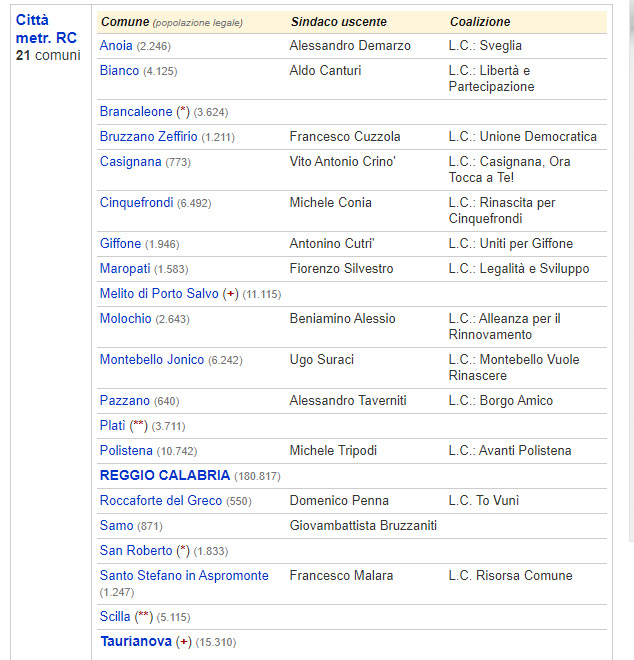Click coalition L.C.: Unione Democratica
This screenshot has height=660, width=634.
[x=522, y=136]
